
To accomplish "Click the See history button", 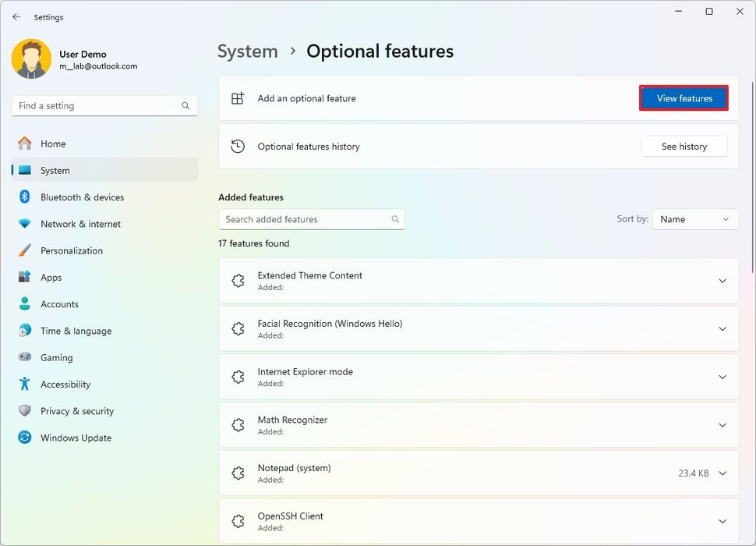I will coord(684,146).
